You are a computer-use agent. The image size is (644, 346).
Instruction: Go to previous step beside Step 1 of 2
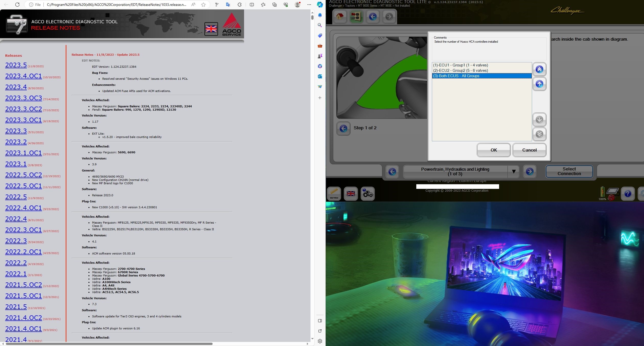point(343,129)
